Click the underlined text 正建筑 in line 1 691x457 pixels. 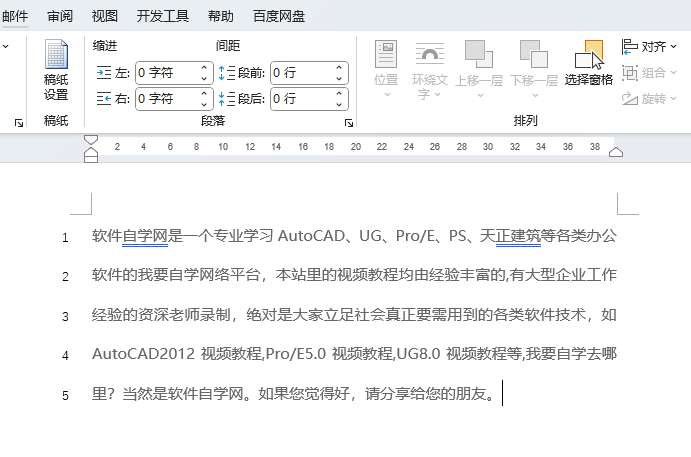pyautogui.click(x=518, y=236)
